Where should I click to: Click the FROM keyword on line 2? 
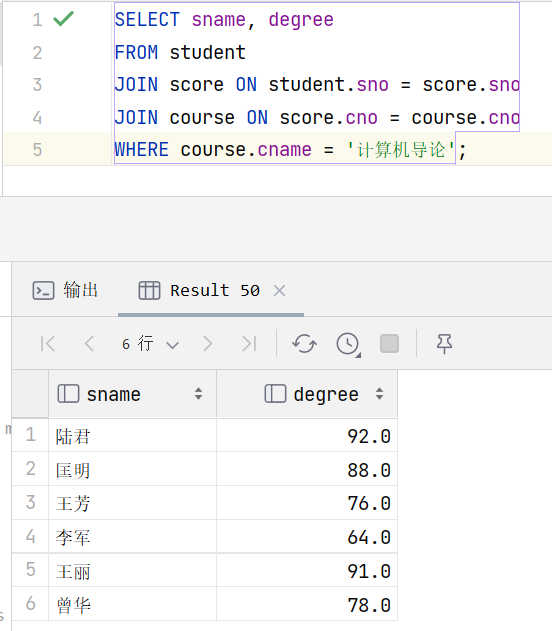136,53
